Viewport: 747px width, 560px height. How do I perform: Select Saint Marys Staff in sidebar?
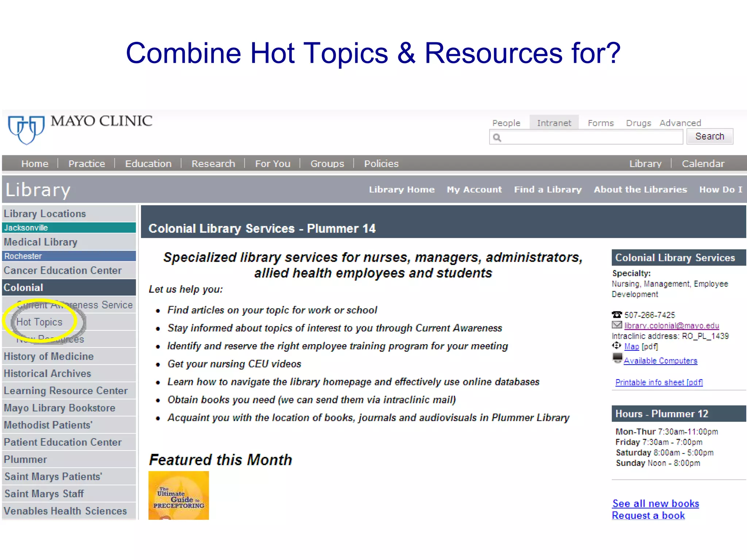coord(69,494)
